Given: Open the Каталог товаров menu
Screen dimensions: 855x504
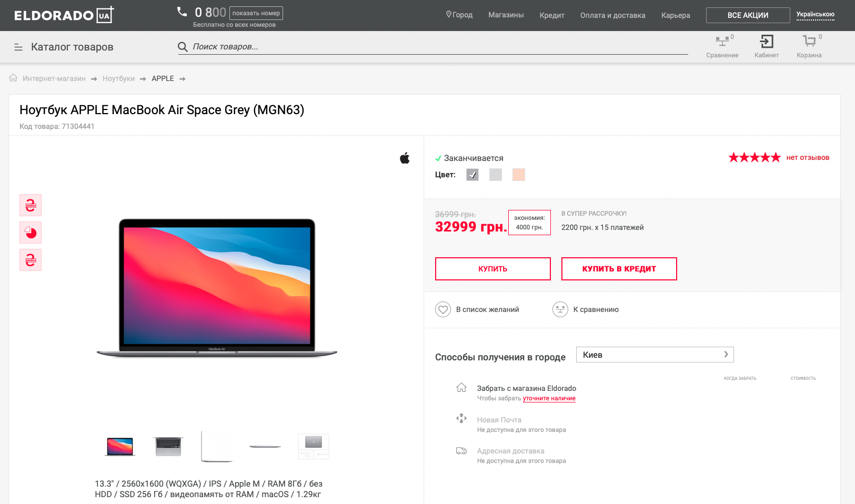Looking at the screenshot, I should tap(64, 47).
